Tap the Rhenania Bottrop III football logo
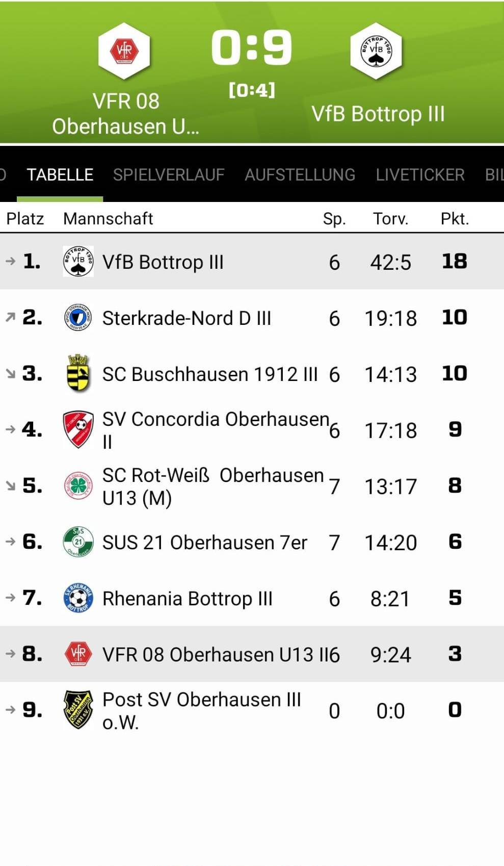 click(x=78, y=598)
